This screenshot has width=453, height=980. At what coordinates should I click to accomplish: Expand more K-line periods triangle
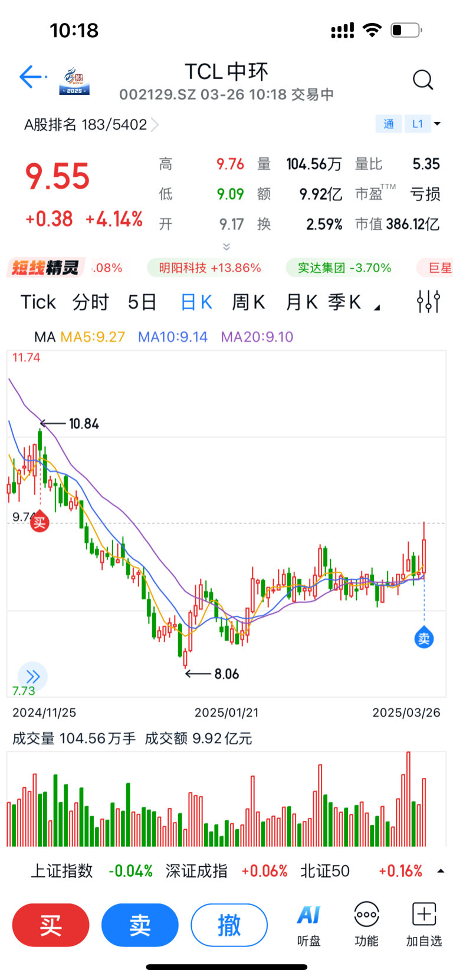(377, 307)
